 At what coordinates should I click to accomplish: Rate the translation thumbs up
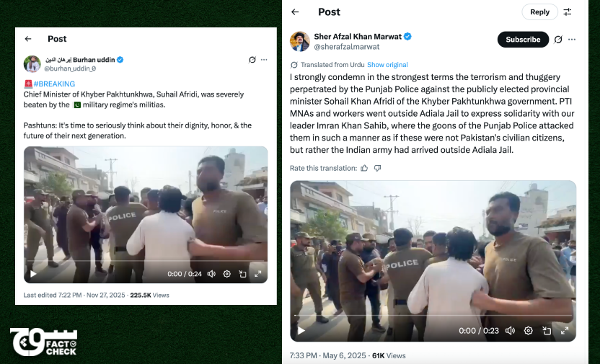click(364, 168)
